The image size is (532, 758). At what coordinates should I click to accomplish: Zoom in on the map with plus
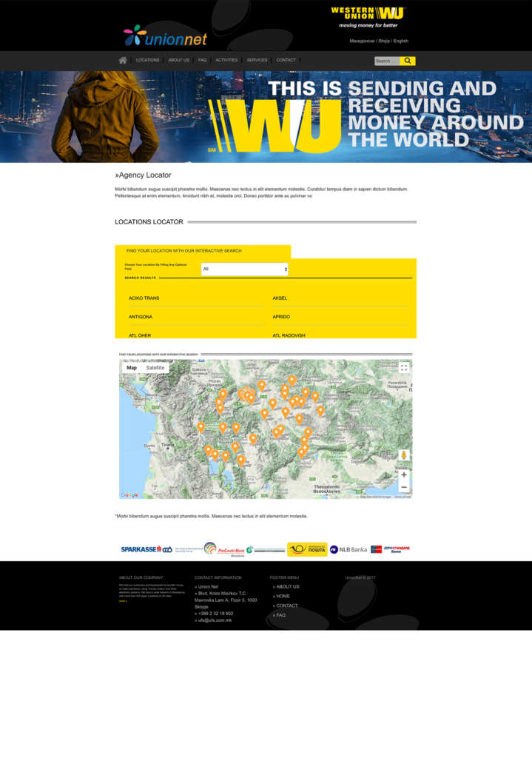[404, 474]
